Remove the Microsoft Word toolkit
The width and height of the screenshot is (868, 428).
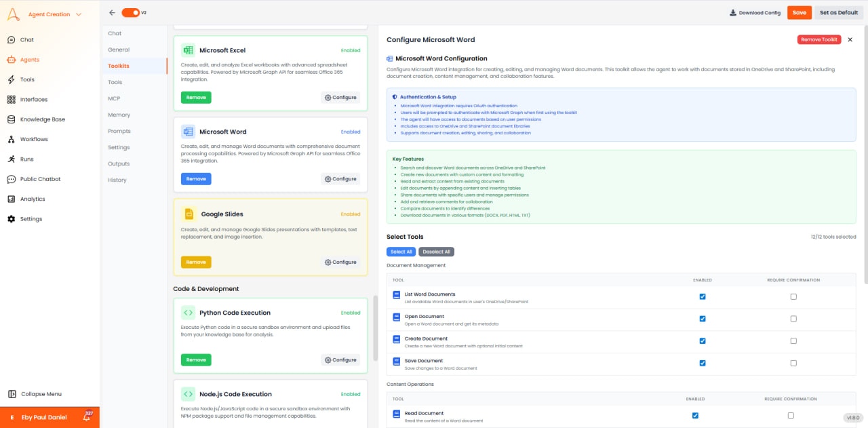(196, 179)
